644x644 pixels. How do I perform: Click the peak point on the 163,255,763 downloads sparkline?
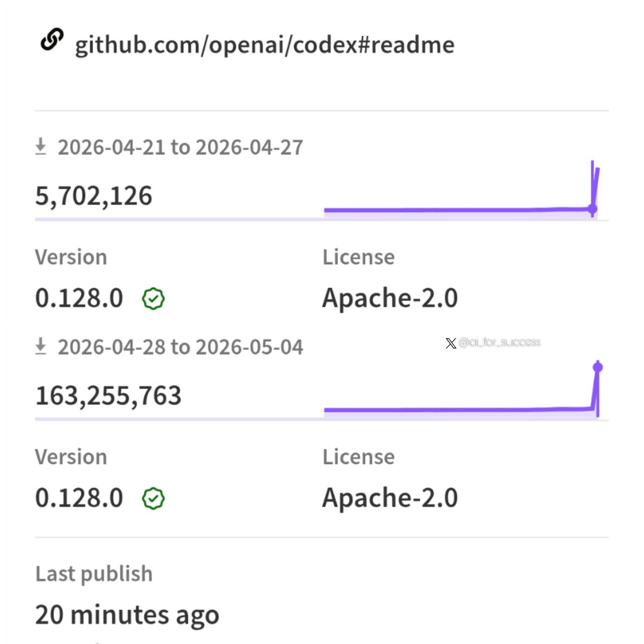click(x=598, y=368)
